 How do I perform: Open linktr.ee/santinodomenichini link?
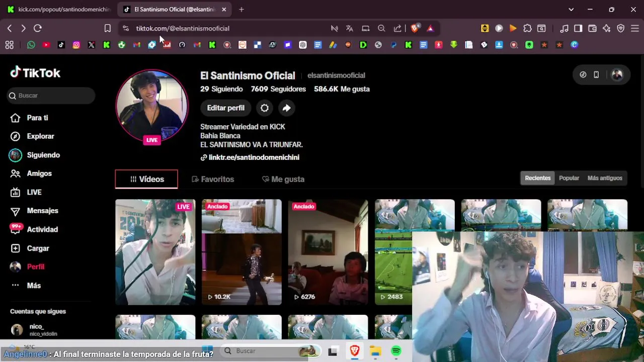(x=254, y=157)
